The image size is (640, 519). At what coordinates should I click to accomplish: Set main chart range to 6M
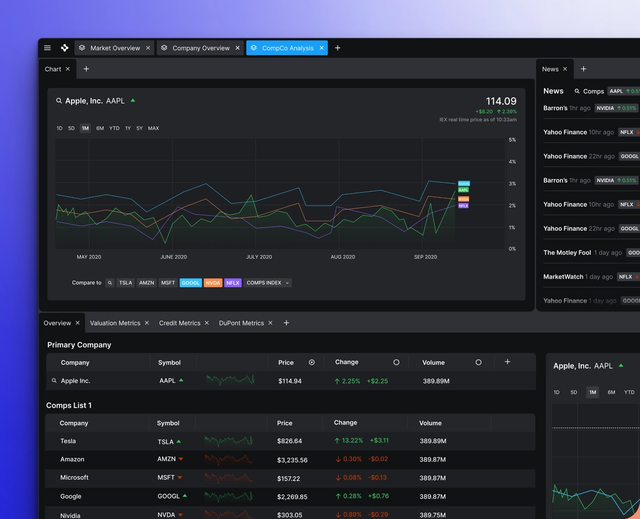[100, 128]
